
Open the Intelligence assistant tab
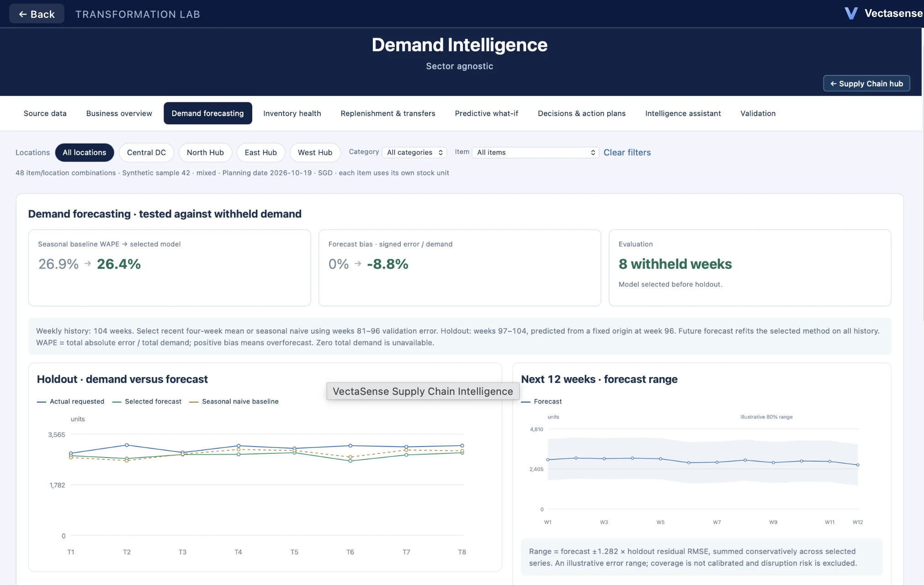click(x=683, y=113)
